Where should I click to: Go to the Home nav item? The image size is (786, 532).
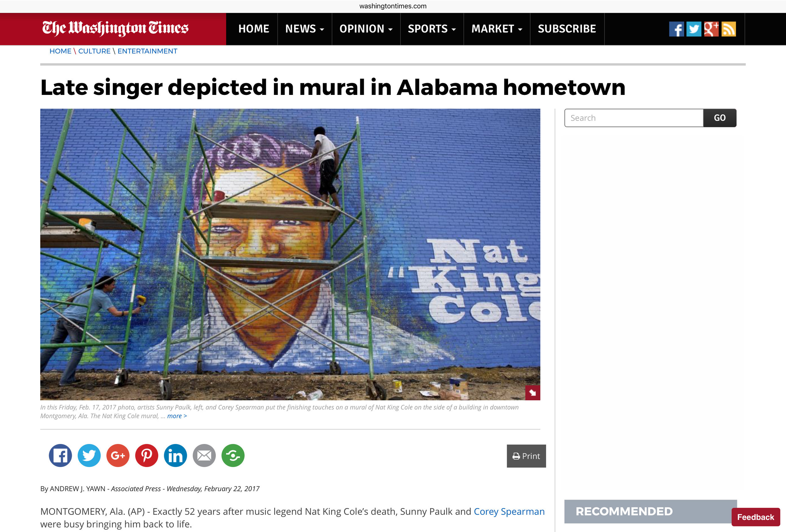[x=254, y=29]
